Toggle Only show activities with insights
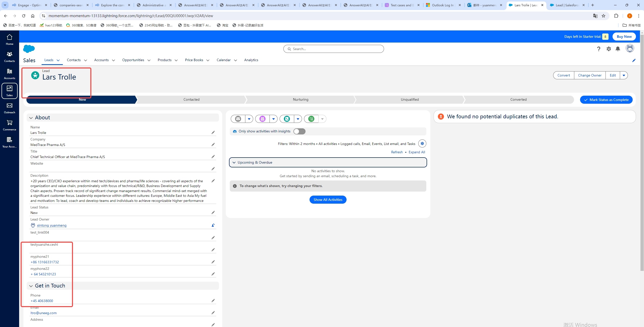This screenshot has height=327, width=644. click(299, 131)
